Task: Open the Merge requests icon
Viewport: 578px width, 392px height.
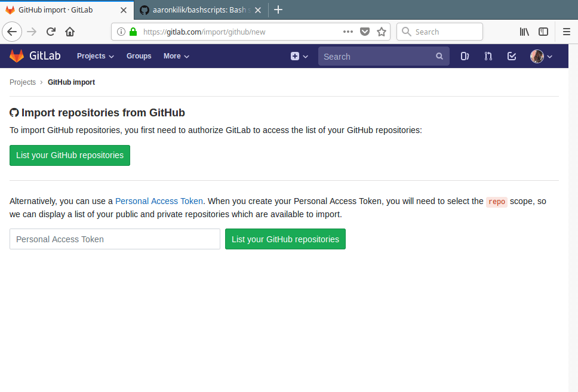Action: [x=488, y=56]
